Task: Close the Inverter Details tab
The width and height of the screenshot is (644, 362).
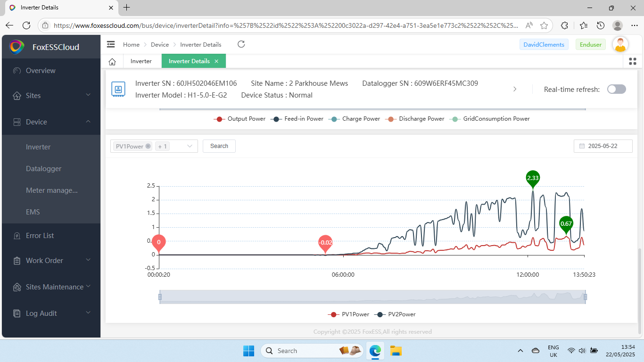Action: [216, 61]
